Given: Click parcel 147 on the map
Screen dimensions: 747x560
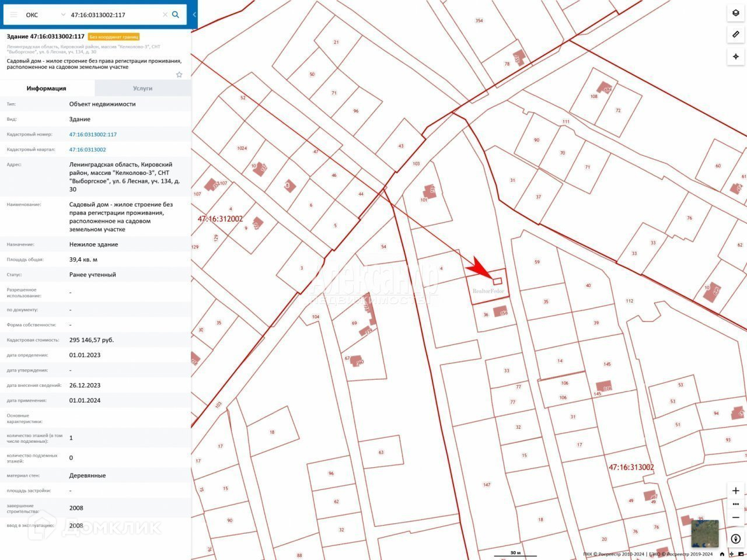Looking at the screenshot, I should [x=487, y=485].
